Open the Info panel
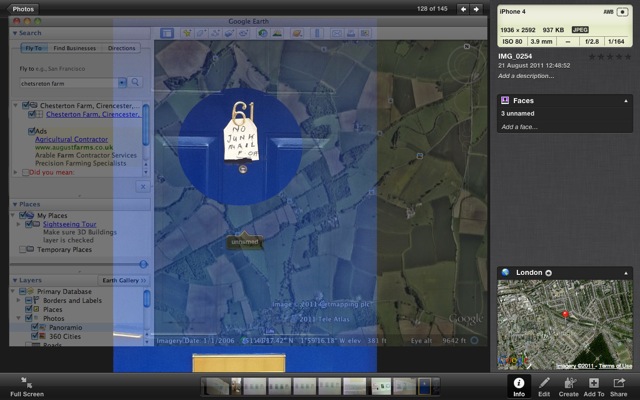The height and width of the screenshot is (400, 640). pyautogui.click(x=519, y=386)
